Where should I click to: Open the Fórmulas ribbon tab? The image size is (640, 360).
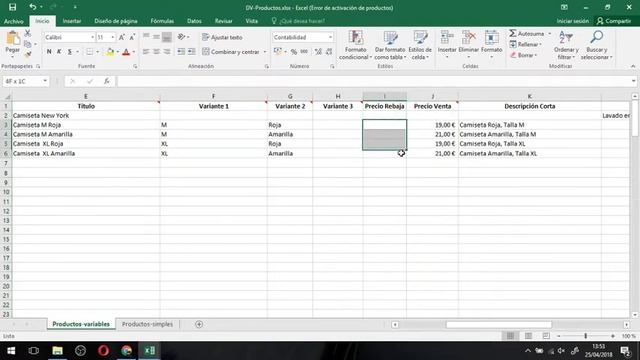pyautogui.click(x=162, y=21)
